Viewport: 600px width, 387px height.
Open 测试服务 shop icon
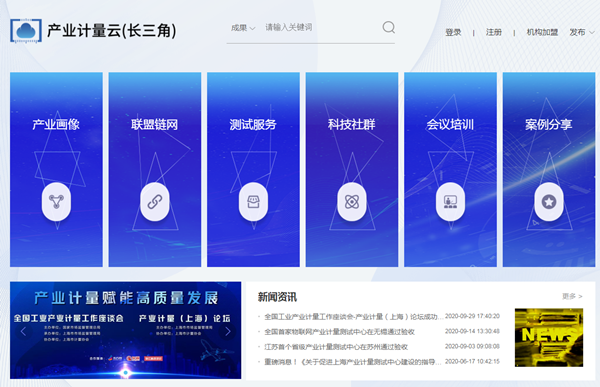click(253, 201)
